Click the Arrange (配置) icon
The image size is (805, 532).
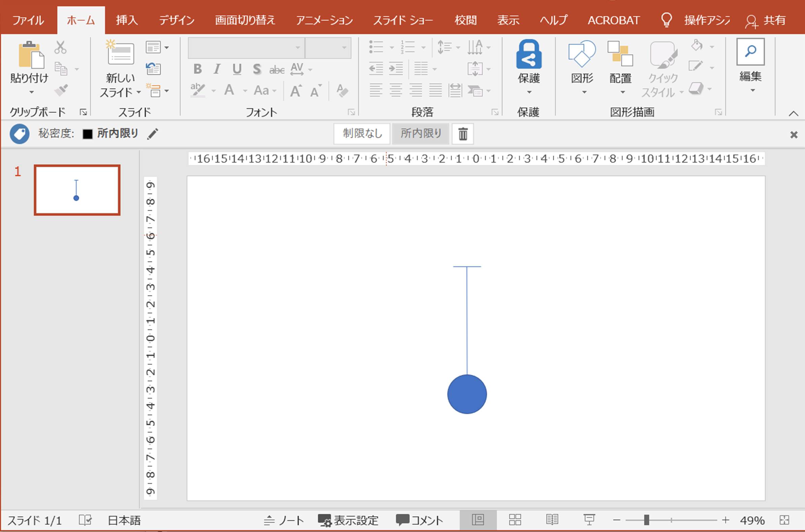point(620,54)
